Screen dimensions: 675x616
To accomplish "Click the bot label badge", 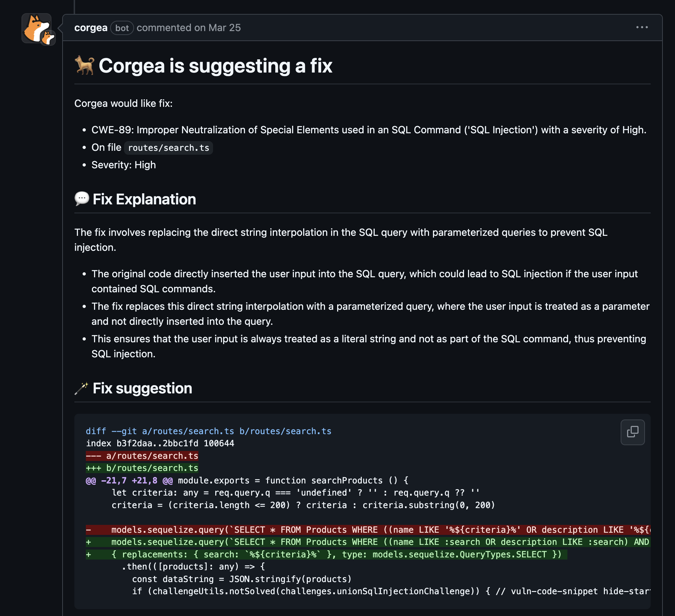I will 122,28.
